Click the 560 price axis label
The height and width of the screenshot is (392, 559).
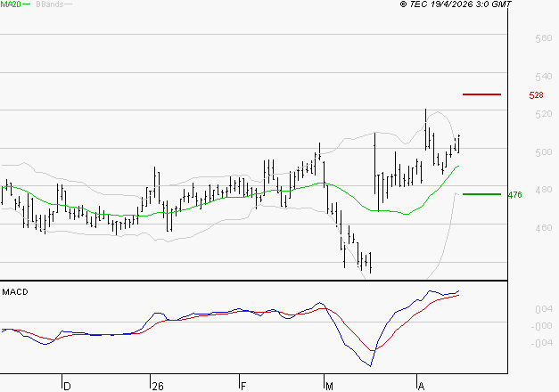pyautogui.click(x=520, y=39)
